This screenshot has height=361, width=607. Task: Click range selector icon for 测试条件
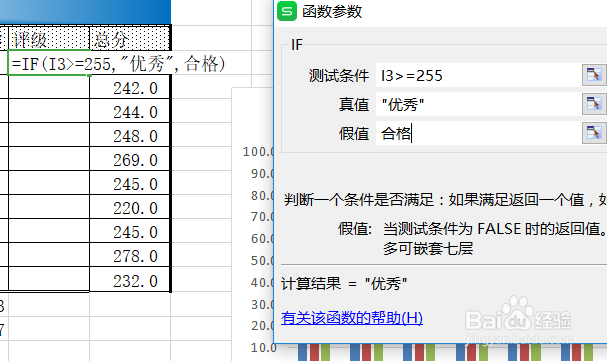[594, 75]
